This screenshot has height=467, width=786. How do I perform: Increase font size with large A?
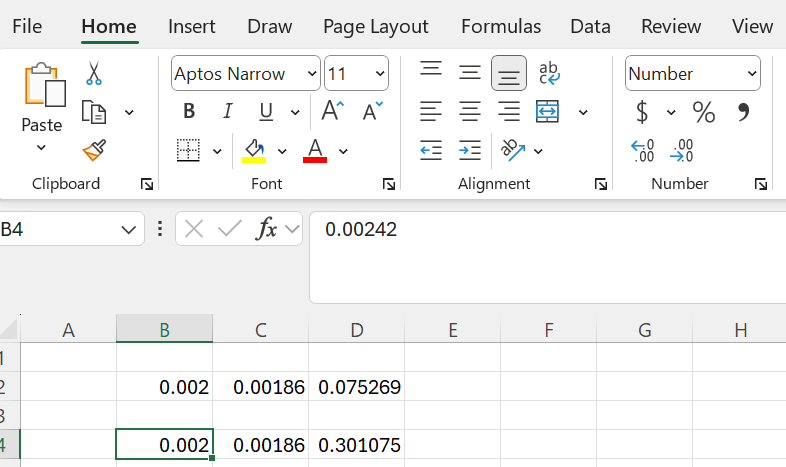click(x=332, y=111)
